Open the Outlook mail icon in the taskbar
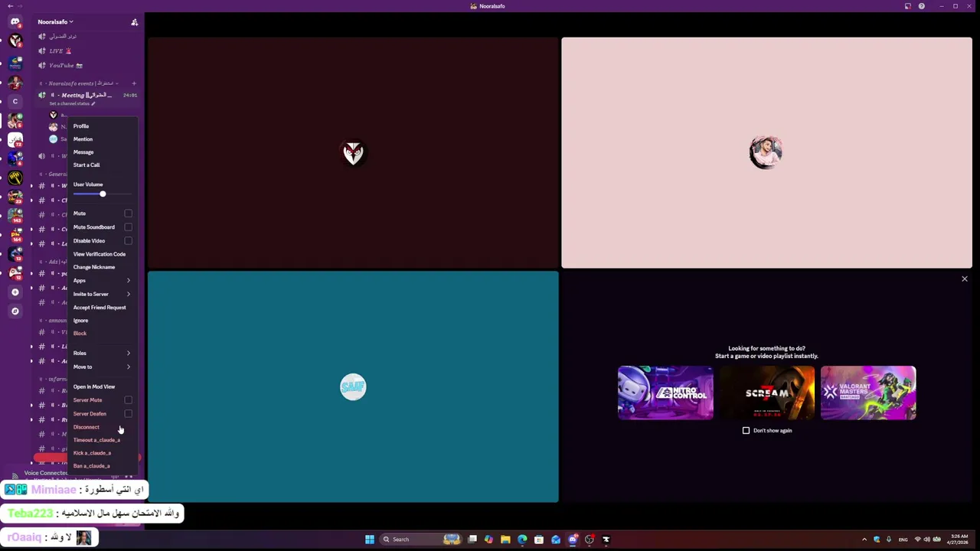The width and height of the screenshot is (980, 551). click(x=556, y=540)
